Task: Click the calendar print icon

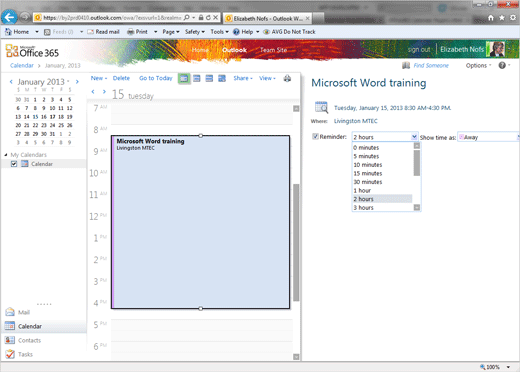Action: point(287,78)
